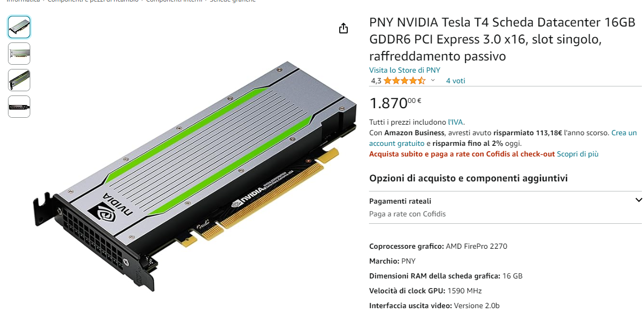Click 'Paga a rate con Cofidis' row text
644x314 pixels.
point(407,214)
